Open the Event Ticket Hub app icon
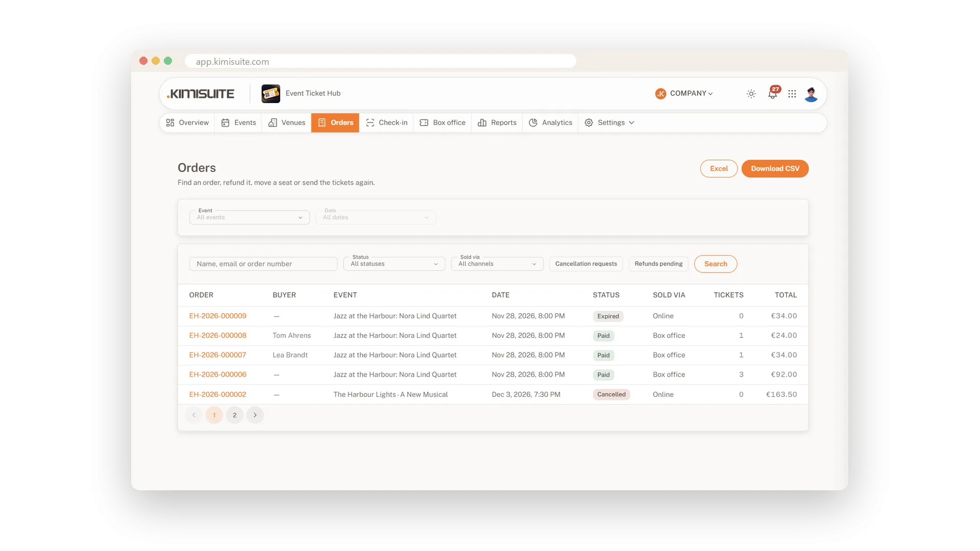980x551 pixels. tap(271, 93)
